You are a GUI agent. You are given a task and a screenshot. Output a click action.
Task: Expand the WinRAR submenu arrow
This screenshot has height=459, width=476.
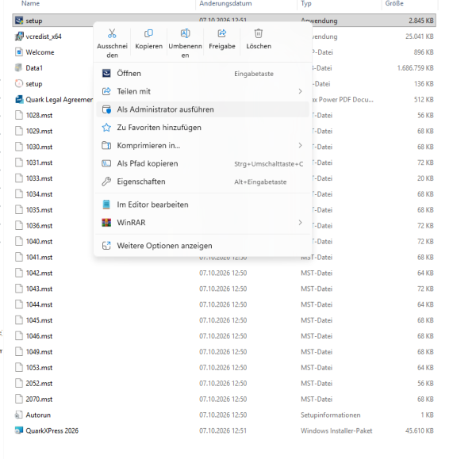[x=300, y=223]
